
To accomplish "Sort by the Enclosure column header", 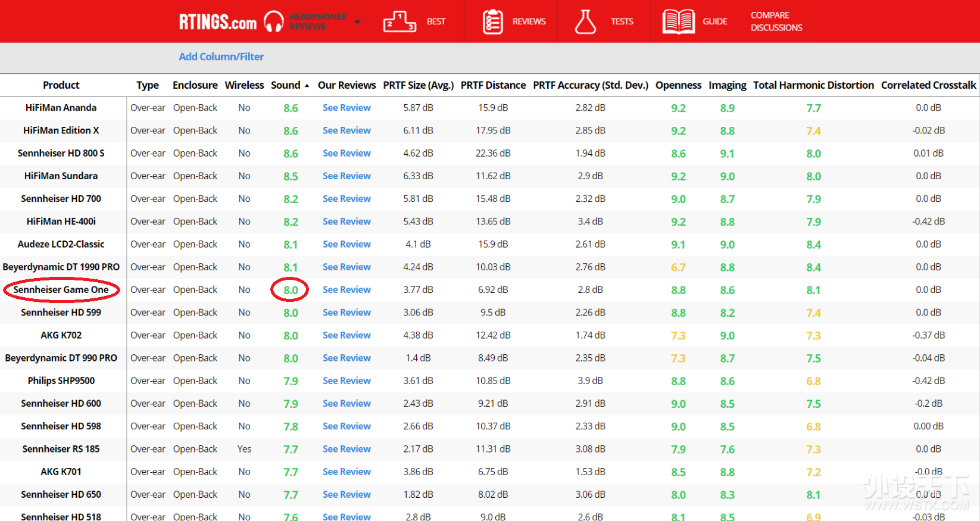I will pyautogui.click(x=195, y=85).
